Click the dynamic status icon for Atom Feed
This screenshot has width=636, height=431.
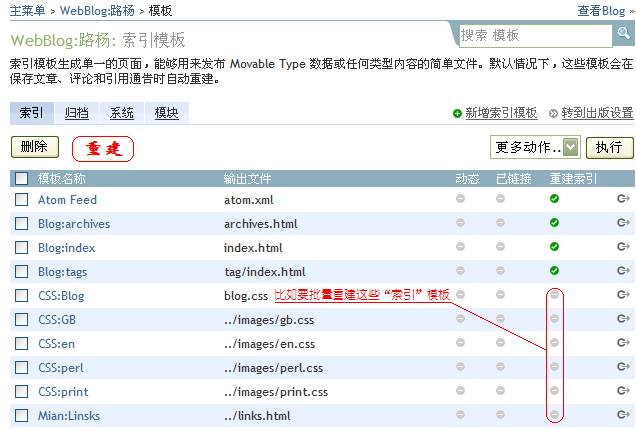point(460,199)
